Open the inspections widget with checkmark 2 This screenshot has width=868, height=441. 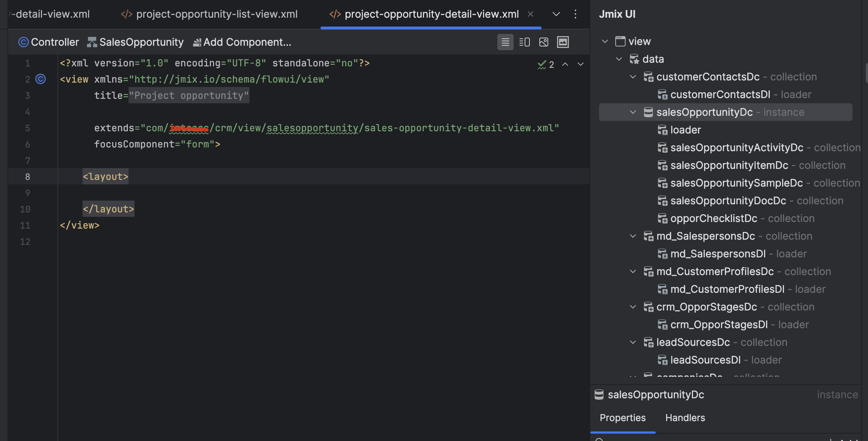(546, 65)
